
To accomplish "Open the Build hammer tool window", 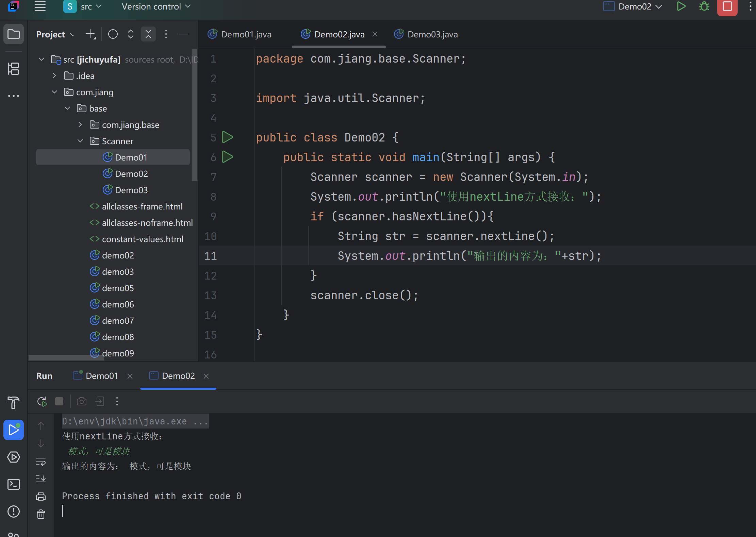I will coord(14,403).
